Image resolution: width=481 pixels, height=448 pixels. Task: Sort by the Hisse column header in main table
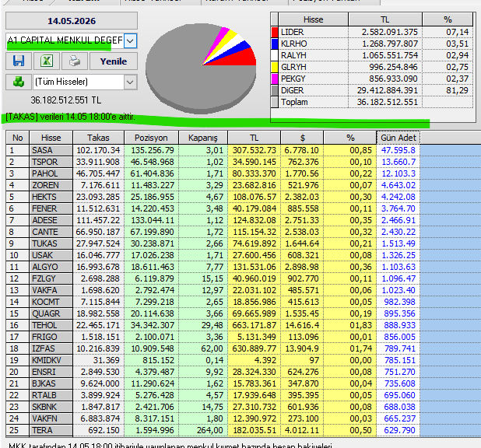point(51,138)
